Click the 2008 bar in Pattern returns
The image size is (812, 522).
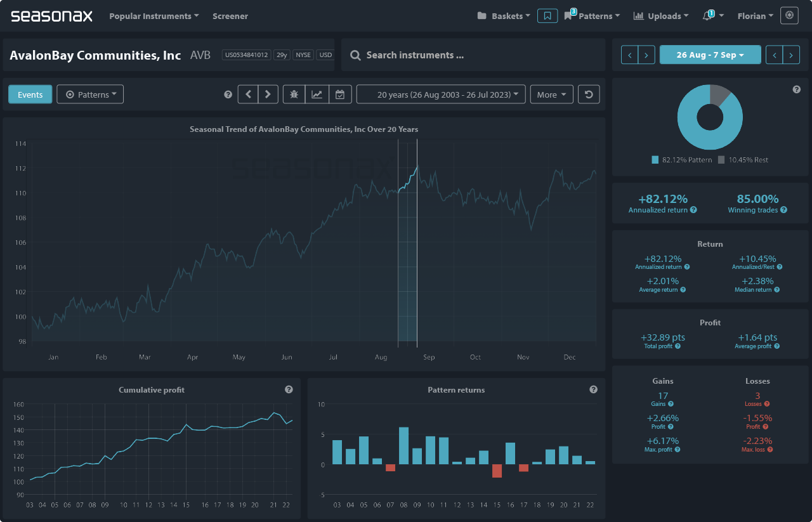tap(403, 446)
